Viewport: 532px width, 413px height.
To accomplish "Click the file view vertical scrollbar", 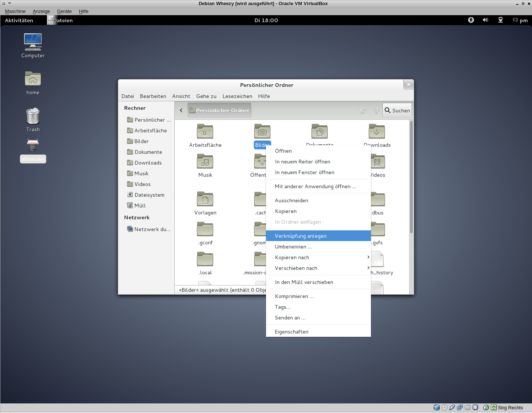I will 411,177.
